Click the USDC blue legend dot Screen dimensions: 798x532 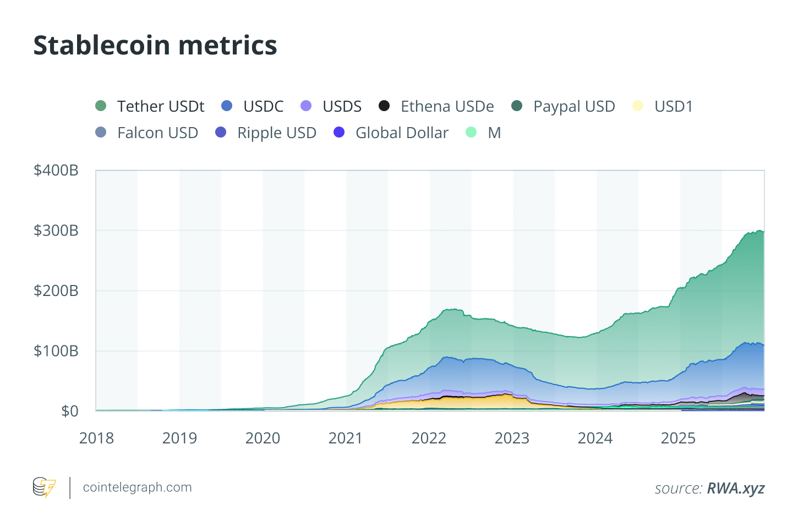click(x=227, y=106)
